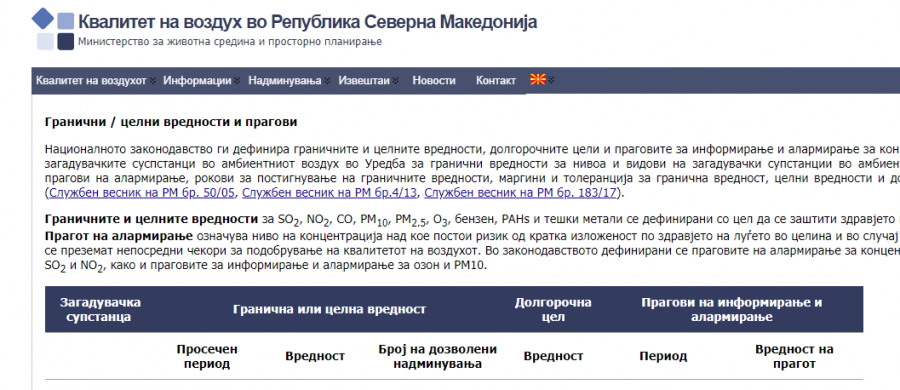
Task: Click the blue diamond logo shape
Action: point(42,18)
